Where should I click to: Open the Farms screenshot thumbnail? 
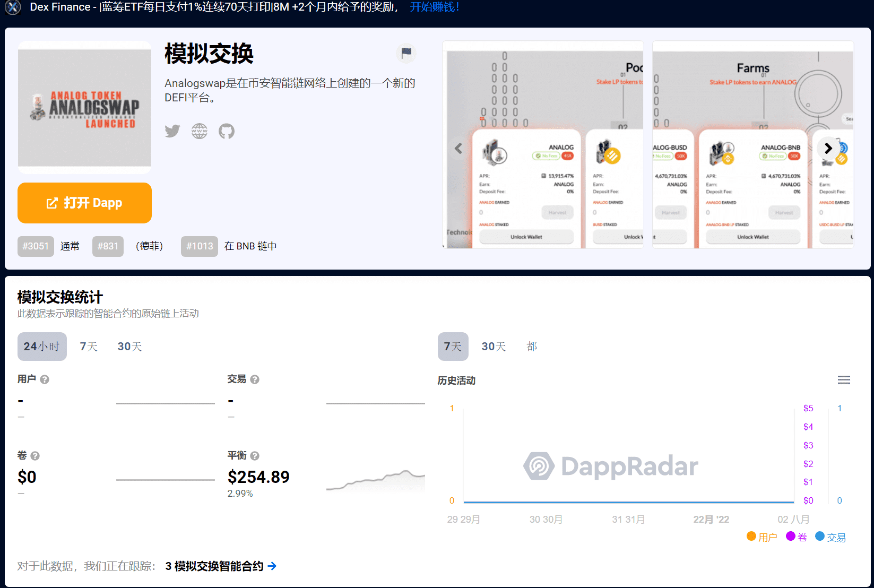[x=753, y=144]
